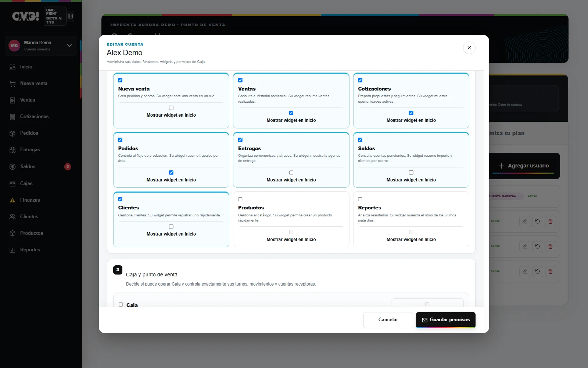Screen dimensions: 588x368
Task: Open Productos cube icon in sidebar
Action: pyautogui.click(x=12, y=233)
